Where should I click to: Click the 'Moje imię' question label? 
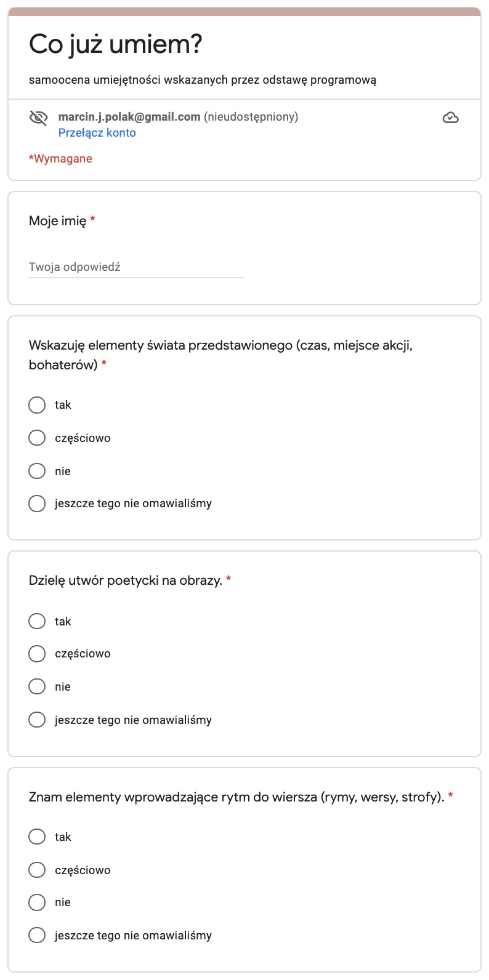58,221
